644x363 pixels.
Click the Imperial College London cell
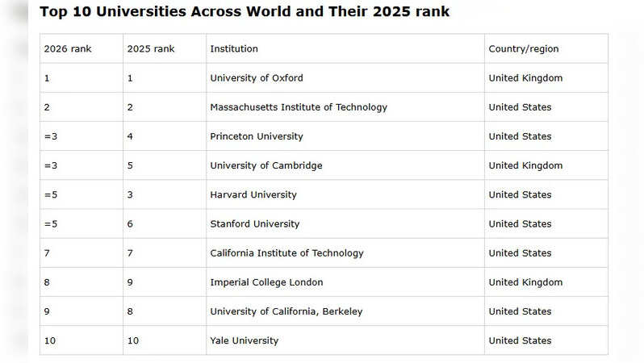(x=266, y=282)
